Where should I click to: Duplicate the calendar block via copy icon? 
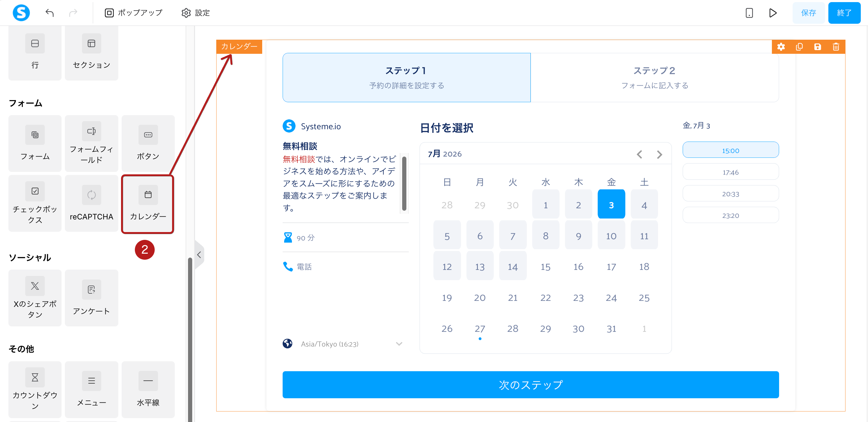pyautogui.click(x=799, y=47)
